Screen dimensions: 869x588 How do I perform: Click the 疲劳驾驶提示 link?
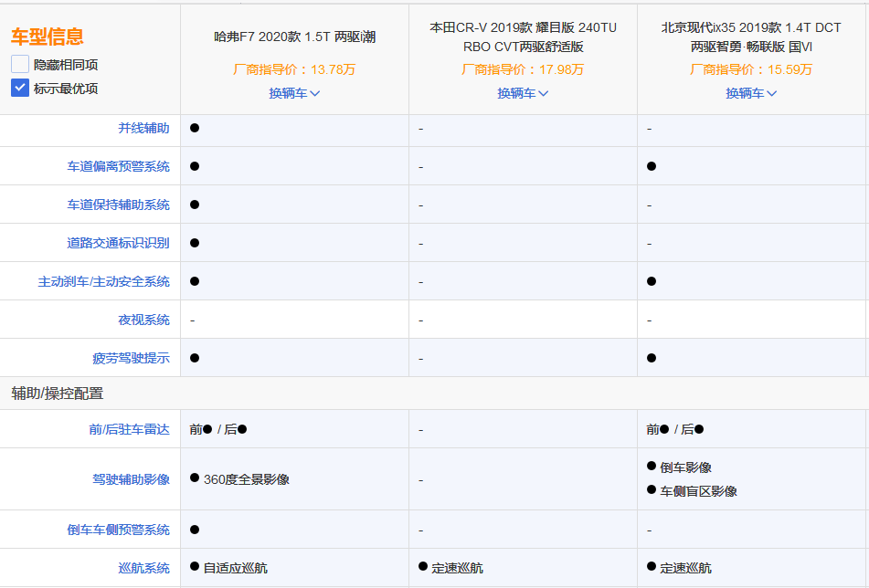[131, 359]
